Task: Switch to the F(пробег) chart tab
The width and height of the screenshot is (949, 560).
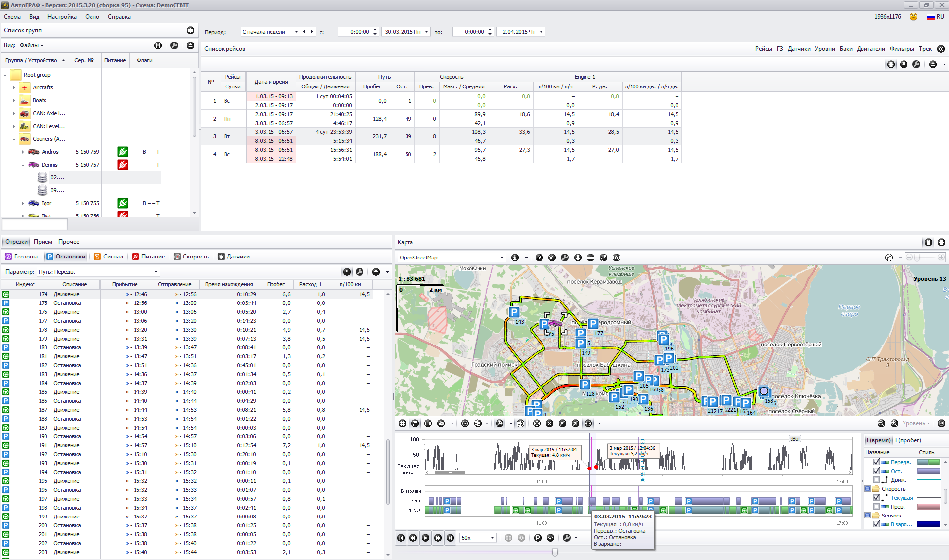Action: 908,440
